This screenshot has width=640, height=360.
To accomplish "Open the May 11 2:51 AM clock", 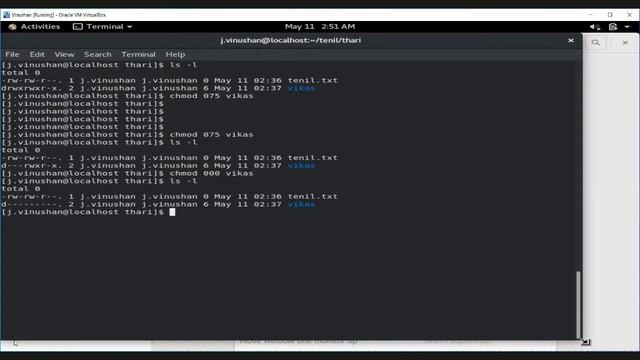I will click(x=320, y=27).
